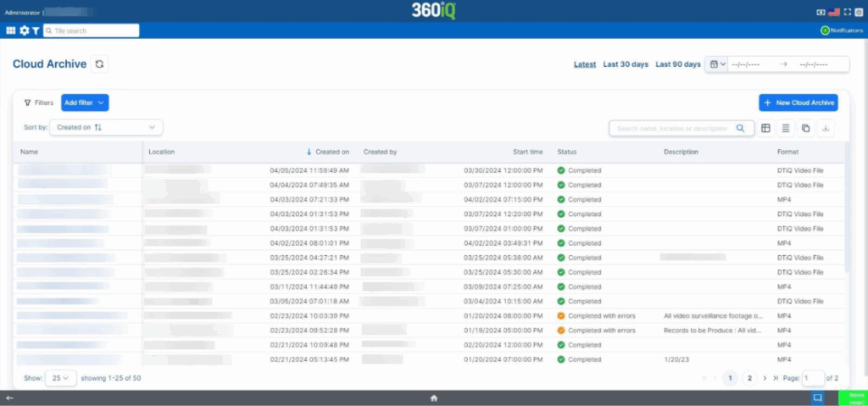Screen dimensions: 868x406
Task: Change row density with the lines icon
Action: click(786, 128)
